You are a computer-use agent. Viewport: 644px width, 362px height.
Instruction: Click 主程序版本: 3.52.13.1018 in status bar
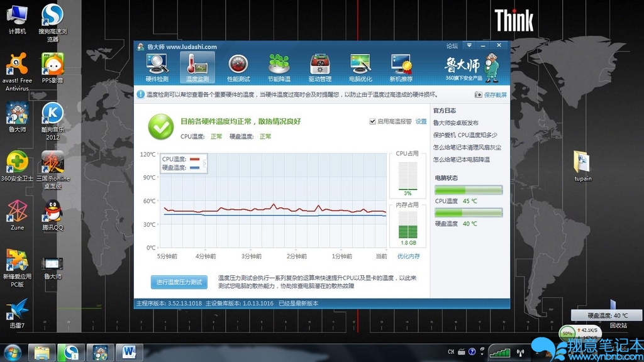pos(169,304)
